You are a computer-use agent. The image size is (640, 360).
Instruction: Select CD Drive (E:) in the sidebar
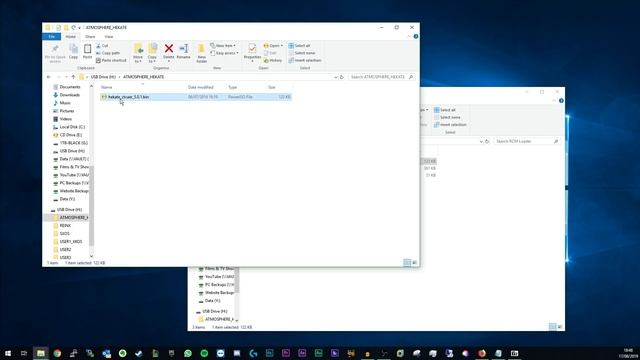coord(67,135)
